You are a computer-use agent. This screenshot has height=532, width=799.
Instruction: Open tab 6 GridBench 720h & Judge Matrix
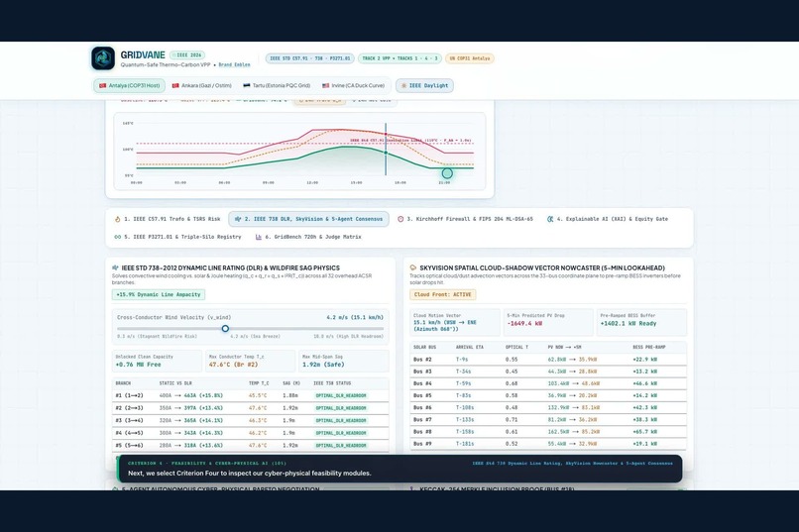[308, 237]
